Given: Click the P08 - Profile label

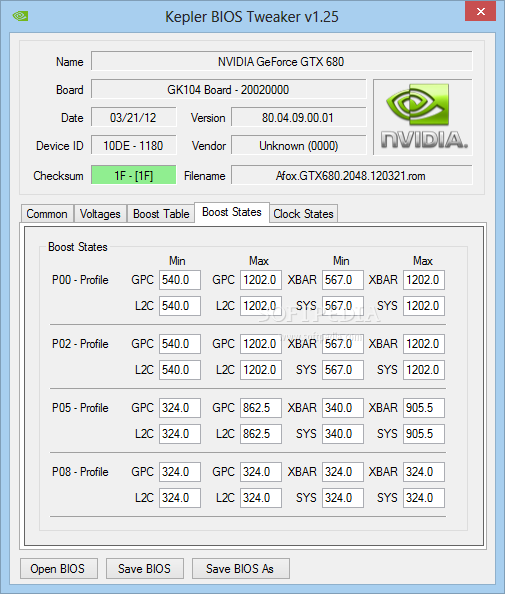Looking at the screenshot, I should tap(80, 472).
